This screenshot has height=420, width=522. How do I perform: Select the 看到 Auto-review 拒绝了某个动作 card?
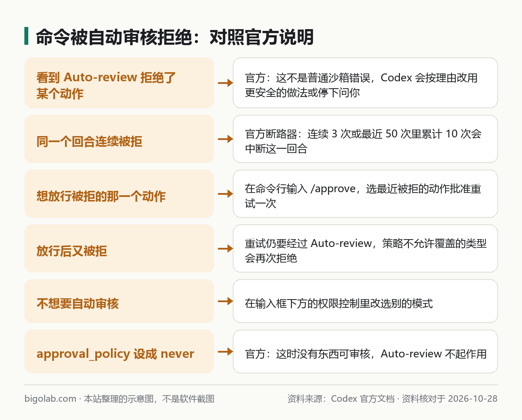[x=119, y=83]
